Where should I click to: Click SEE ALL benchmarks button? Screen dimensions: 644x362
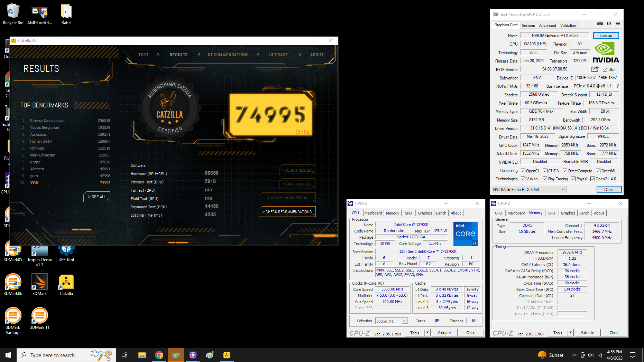click(96, 197)
